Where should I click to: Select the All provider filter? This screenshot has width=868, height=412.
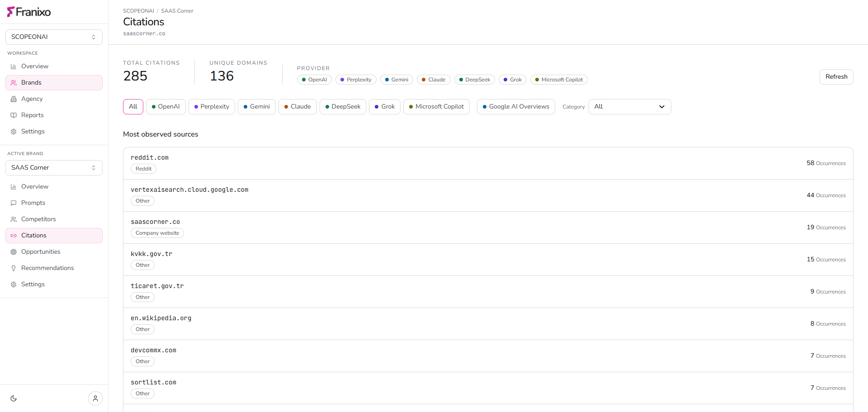coord(133,107)
